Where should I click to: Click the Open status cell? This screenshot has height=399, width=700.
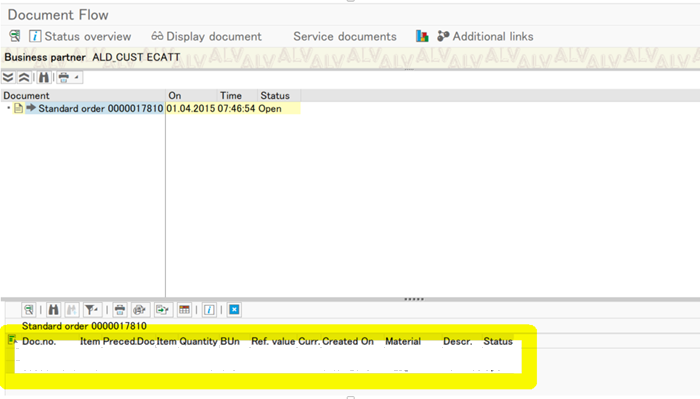point(270,108)
